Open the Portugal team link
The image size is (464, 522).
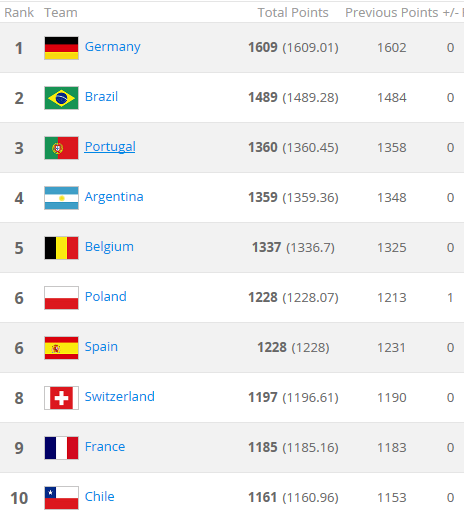110,147
